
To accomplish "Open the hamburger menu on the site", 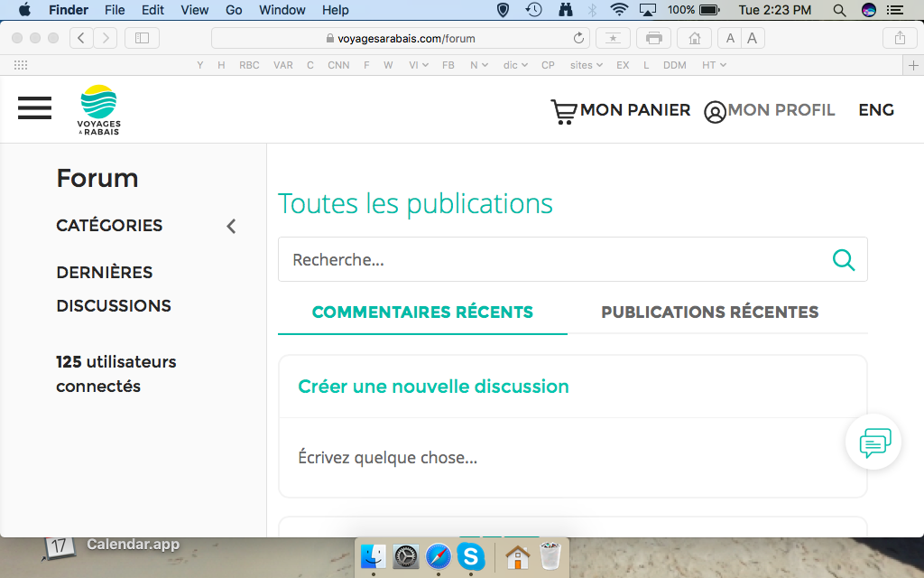I will pos(35,108).
